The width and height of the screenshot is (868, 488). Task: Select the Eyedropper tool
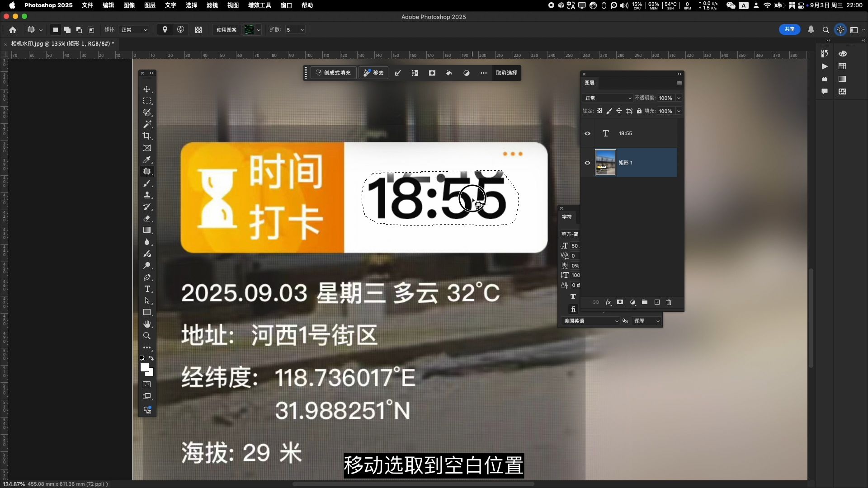tap(147, 160)
